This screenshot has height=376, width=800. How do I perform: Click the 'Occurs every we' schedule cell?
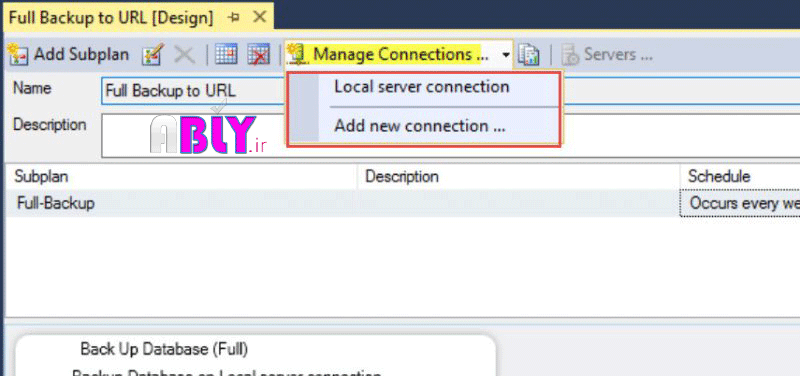(x=740, y=204)
